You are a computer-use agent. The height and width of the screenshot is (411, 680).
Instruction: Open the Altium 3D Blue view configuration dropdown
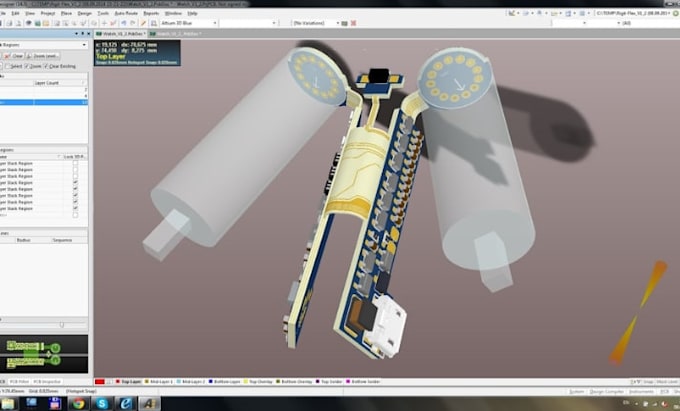189,23
